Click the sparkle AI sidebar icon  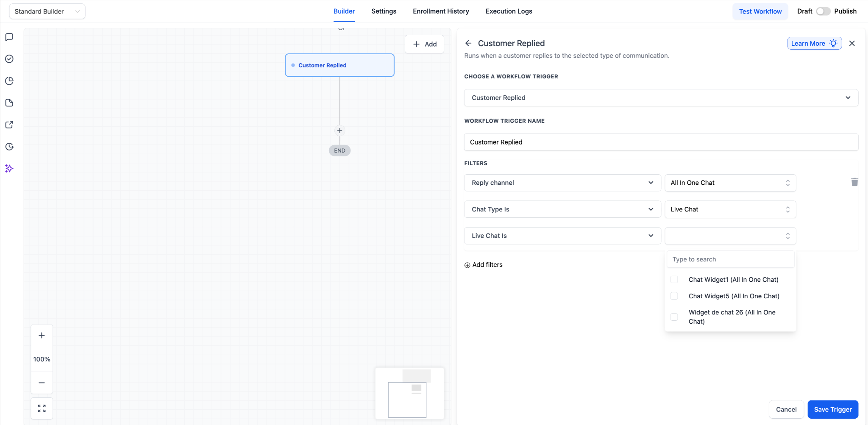point(9,169)
